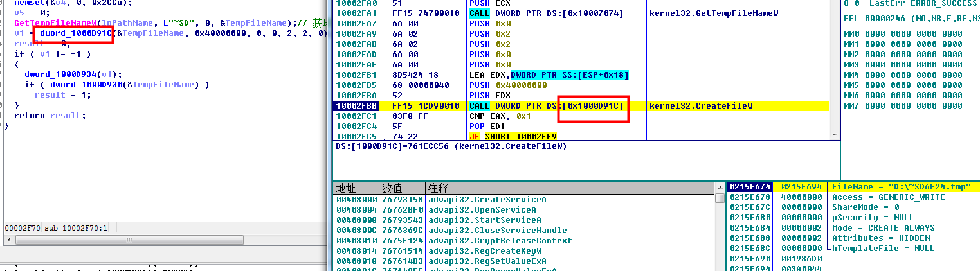Click the 注释 column header in dump pane
This screenshot has height=271, width=980.
(570, 188)
